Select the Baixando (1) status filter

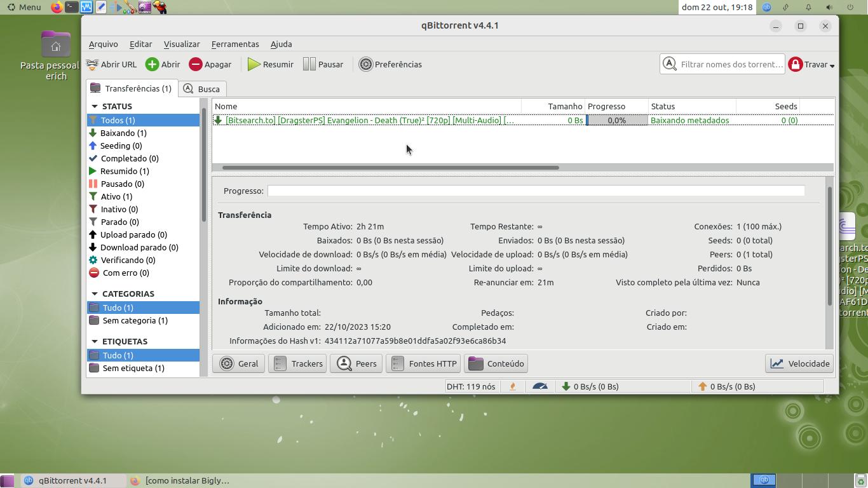tap(123, 133)
